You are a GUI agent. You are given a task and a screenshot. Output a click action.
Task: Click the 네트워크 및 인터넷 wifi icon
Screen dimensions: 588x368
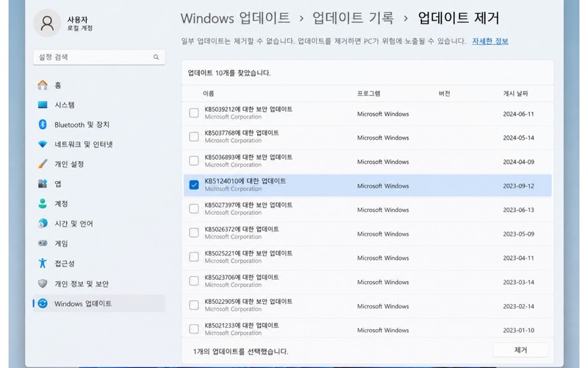click(x=43, y=144)
